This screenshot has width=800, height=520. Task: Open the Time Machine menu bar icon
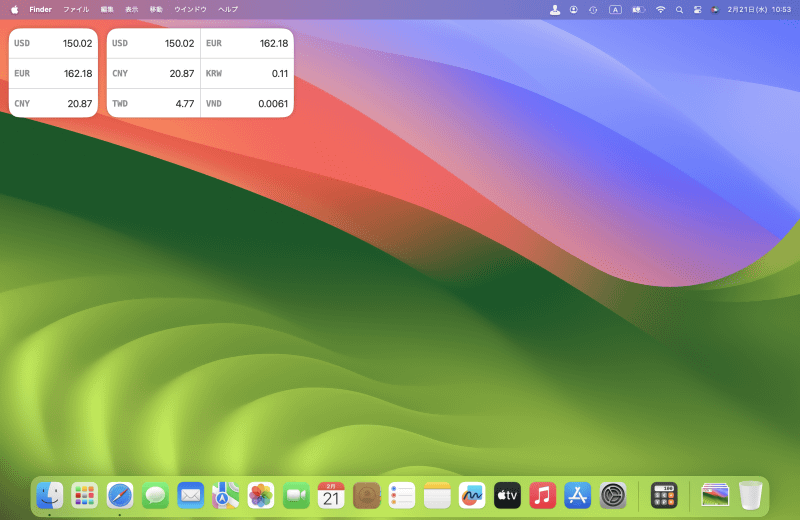coord(593,10)
